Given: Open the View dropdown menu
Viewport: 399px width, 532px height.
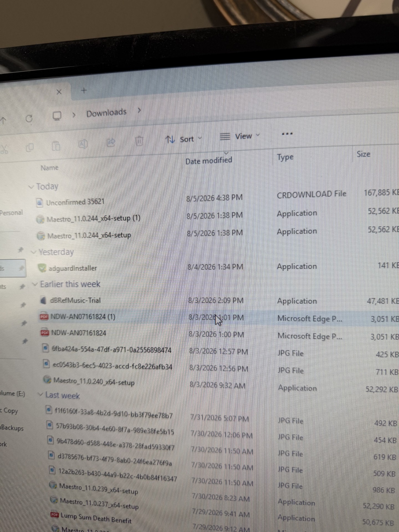Looking at the screenshot, I should [x=240, y=136].
